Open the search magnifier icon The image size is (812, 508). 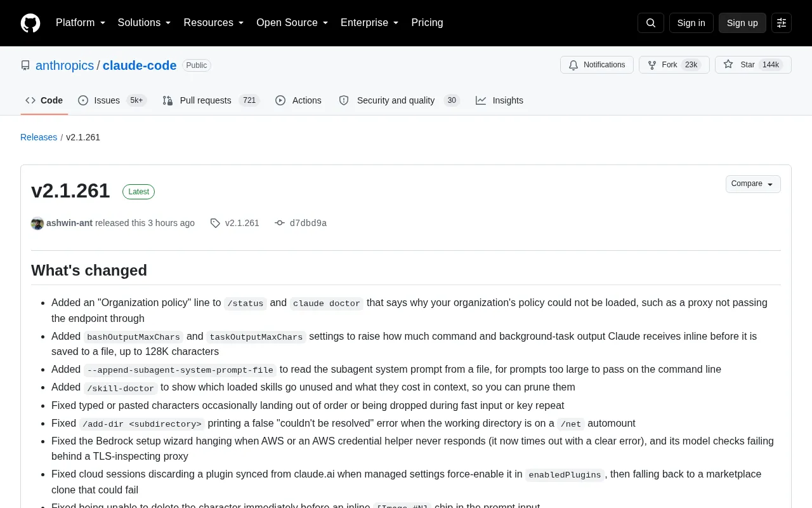(x=651, y=23)
